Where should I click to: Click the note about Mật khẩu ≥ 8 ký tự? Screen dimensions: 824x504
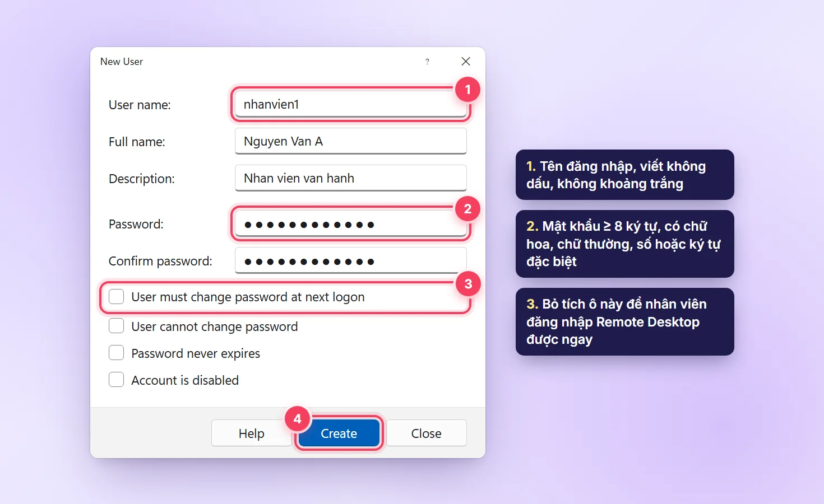click(x=624, y=244)
